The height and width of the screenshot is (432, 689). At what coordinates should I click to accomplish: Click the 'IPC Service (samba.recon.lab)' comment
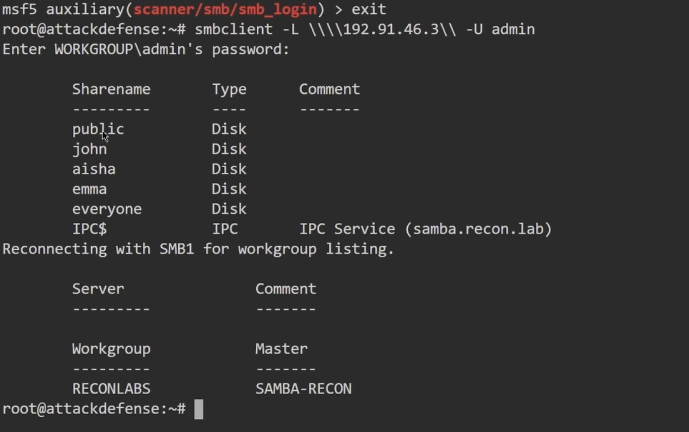pyautogui.click(x=425, y=229)
